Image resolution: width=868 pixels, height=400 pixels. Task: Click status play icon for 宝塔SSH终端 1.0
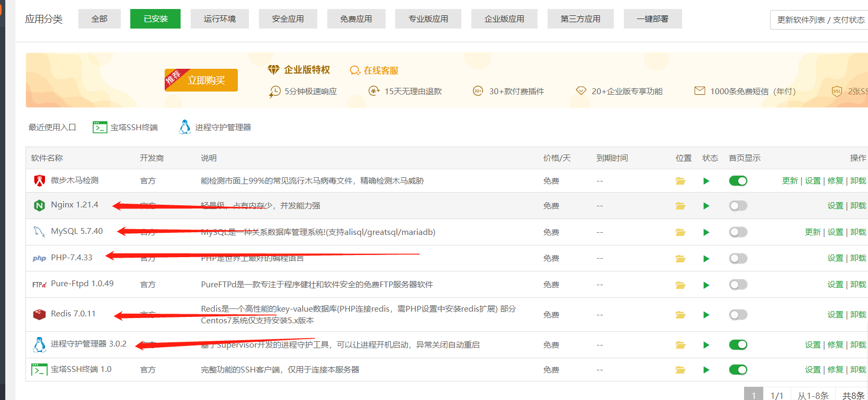point(706,370)
